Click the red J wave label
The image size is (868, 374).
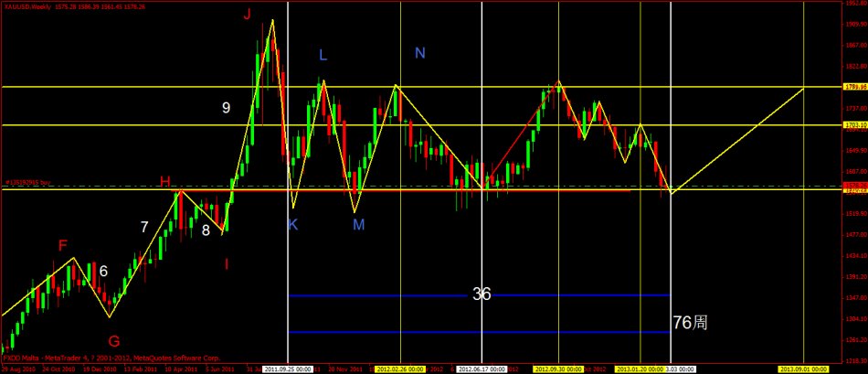pyautogui.click(x=248, y=14)
